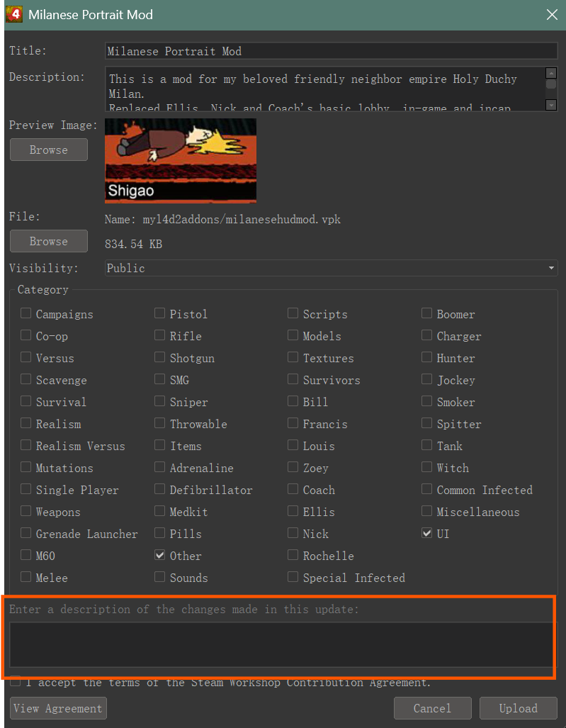Viewport: 566px width, 728px height.
Task: Check the Items box
Action: point(159,445)
